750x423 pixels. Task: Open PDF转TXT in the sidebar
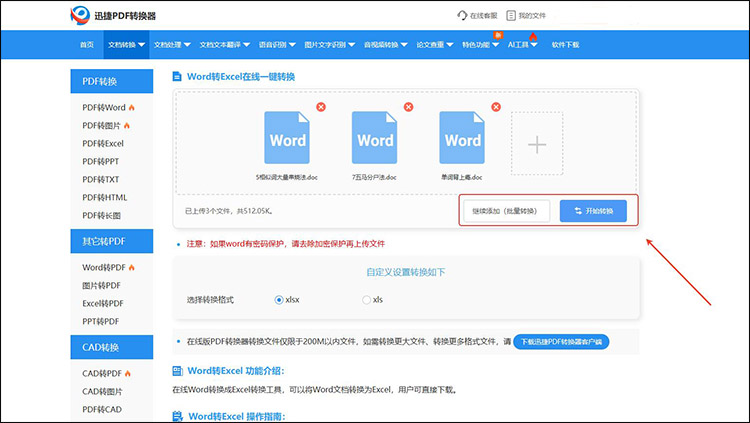point(100,179)
